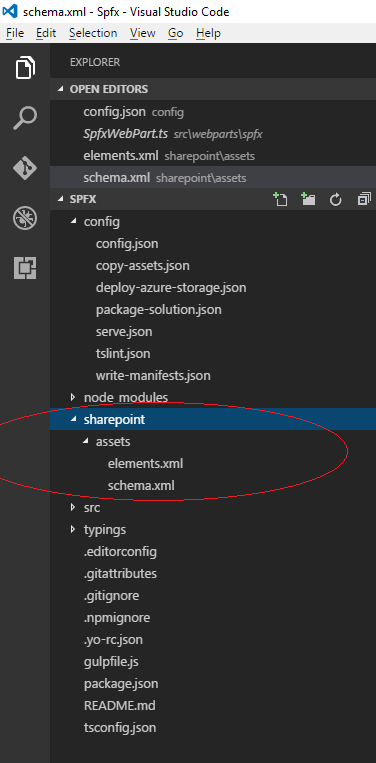Collapse the sharepoint folder arrow
Image resolution: width=376 pixels, height=763 pixels.
pyautogui.click(x=73, y=419)
